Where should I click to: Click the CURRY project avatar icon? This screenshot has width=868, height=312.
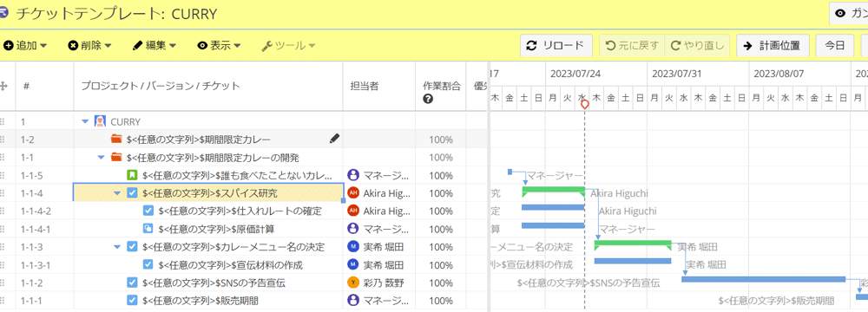pyautogui.click(x=100, y=121)
